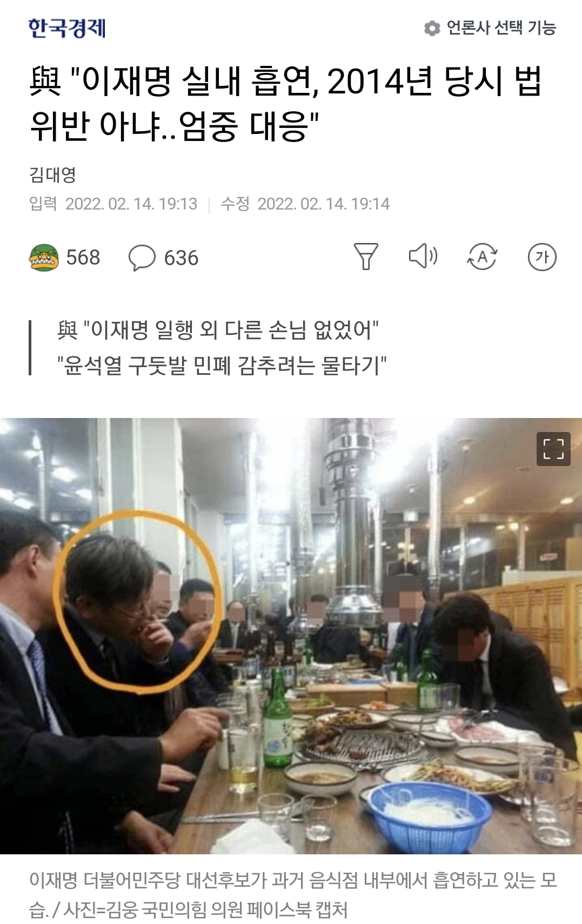Image resolution: width=582 pixels, height=924 pixels.
Task: Tap the 수정 modified timestamp
Action: pos(305,204)
